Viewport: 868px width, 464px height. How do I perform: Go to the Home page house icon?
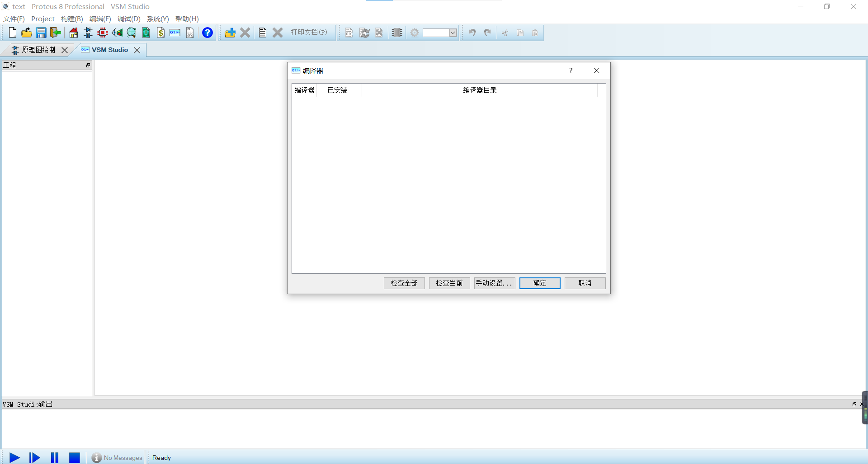coord(74,33)
